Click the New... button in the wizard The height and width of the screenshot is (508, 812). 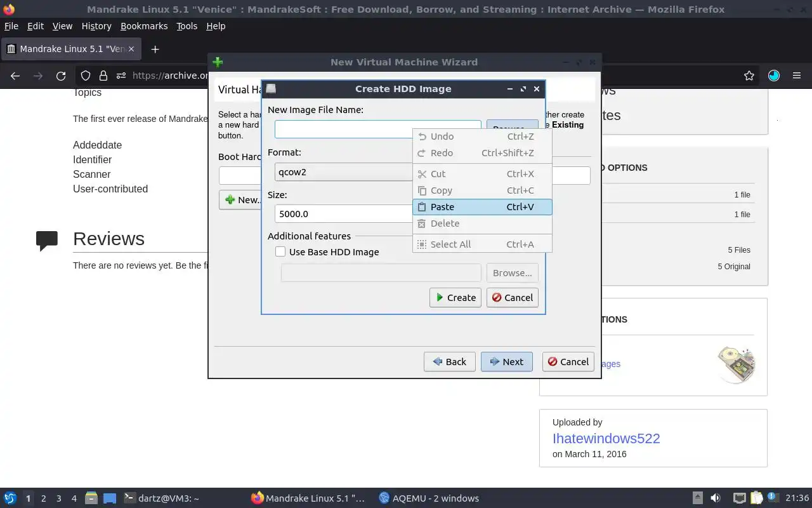(242, 200)
